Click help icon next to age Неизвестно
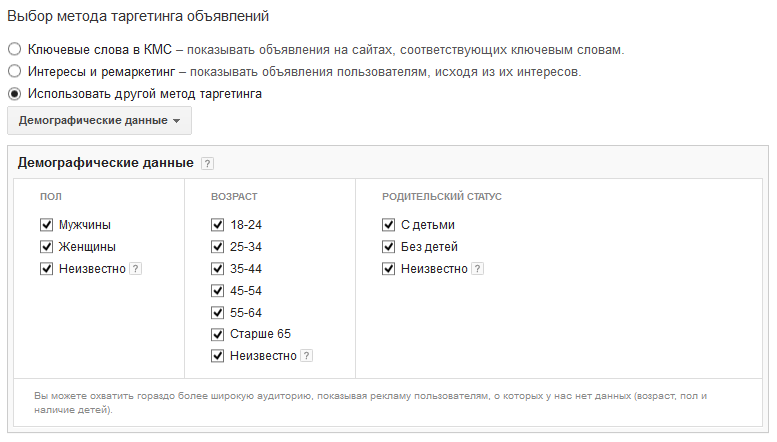 click(x=307, y=356)
